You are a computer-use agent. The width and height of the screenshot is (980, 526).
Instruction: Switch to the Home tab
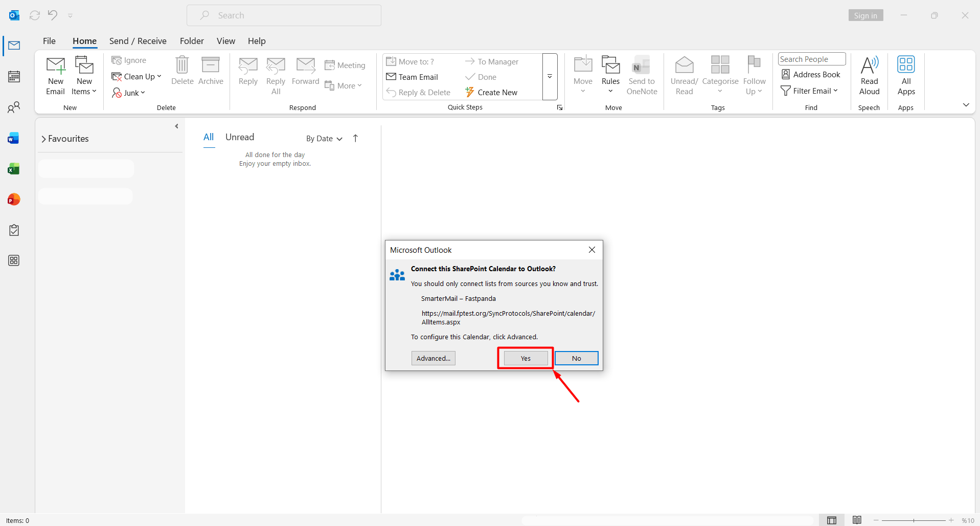coord(84,41)
